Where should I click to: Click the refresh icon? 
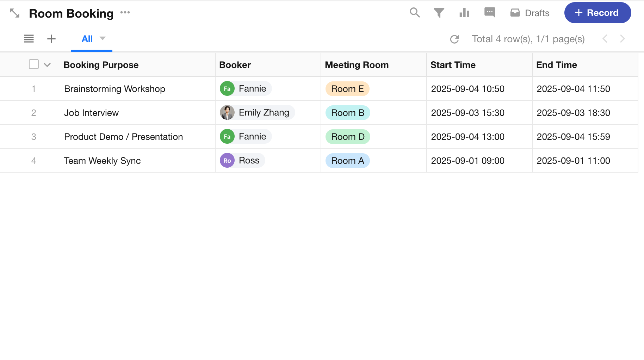point(454,39)
